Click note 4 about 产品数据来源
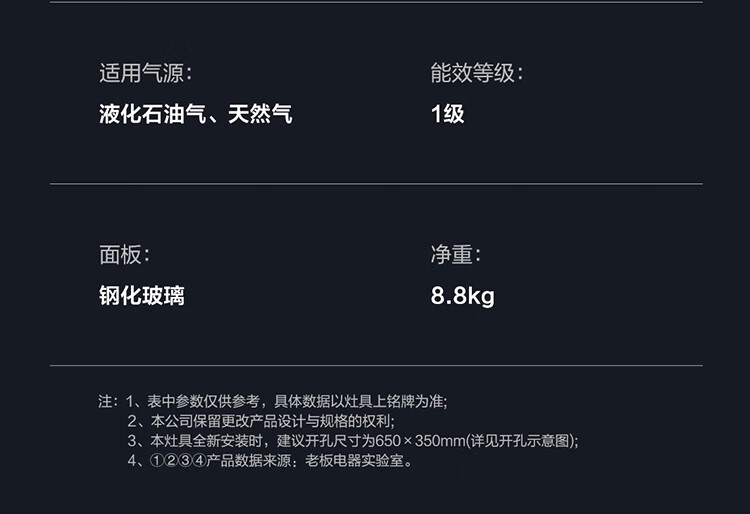This screenshot has height=514, width=750. click(x=270, y=461)
